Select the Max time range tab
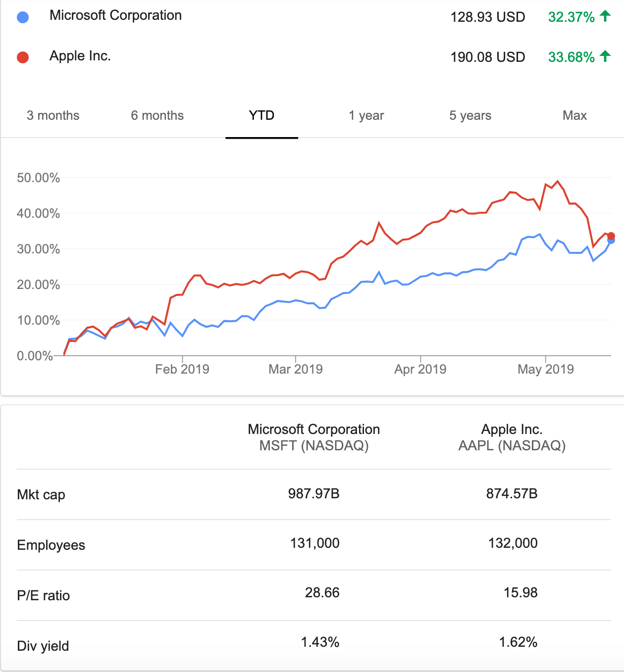624x672 pixels. (574, 115)
